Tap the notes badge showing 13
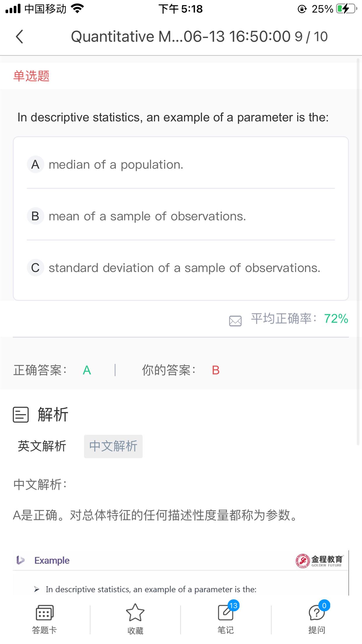Screen dimensions: 362x644 pyautogui.click(x=233, y=605)
